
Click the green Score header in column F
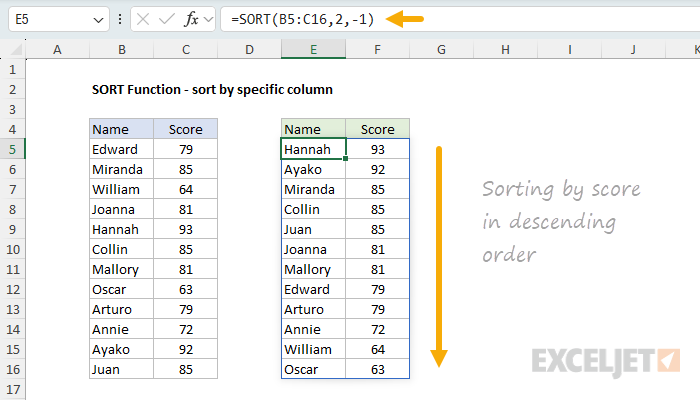(377, 129)
